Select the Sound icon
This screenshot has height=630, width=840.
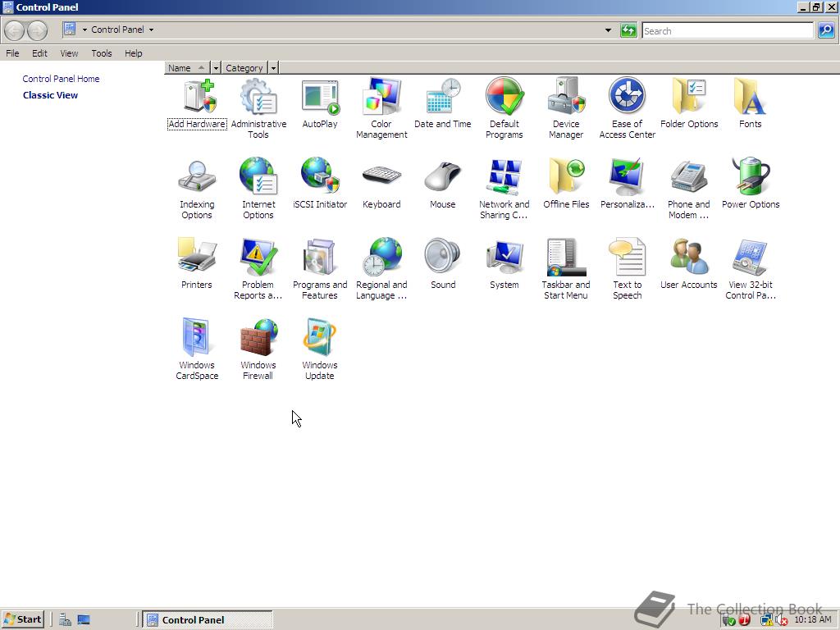pyautogui.click(x=442, y=264)
